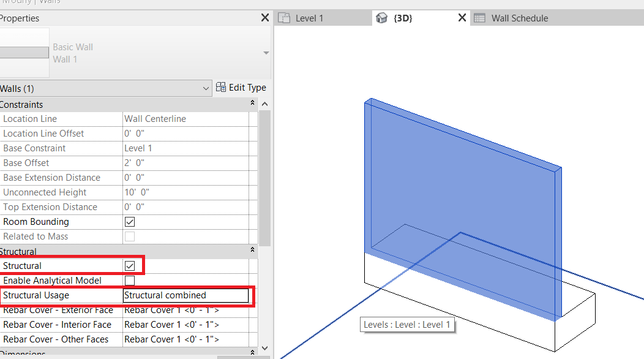Collapse the Structural section
This screenshot has height=359, width=644.
[x=251, y=251]
